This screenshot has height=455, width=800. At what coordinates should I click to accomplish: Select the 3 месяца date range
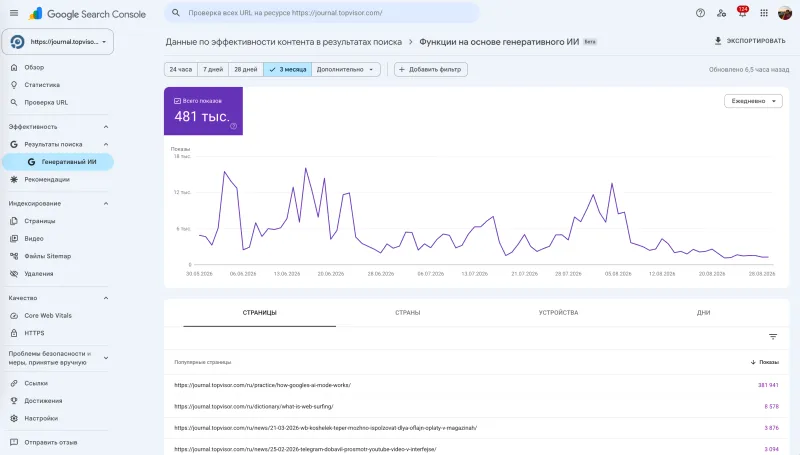click(x=288, y=69)
